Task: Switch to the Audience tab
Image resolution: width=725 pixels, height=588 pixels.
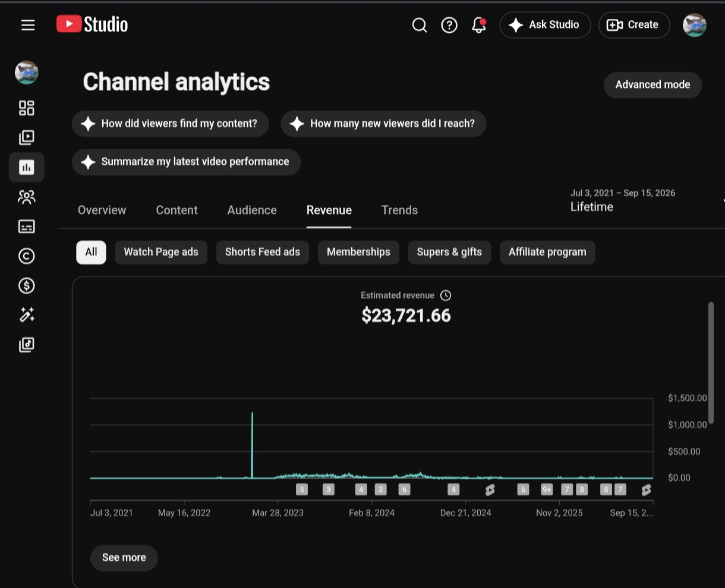Action: [252, 210]
